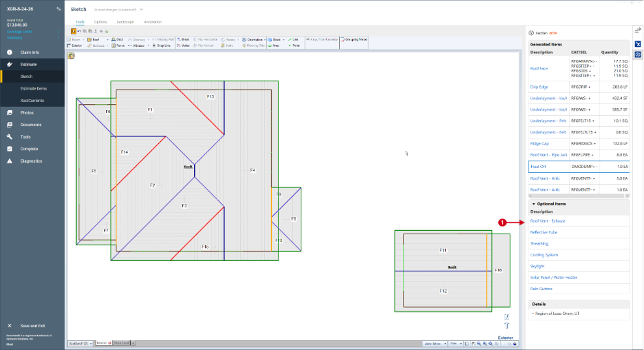The width and height of the screenshot is (644, 350).
Task: Collapse the XactGen side panel arrow
Action: pyautogui.click(x=637, y=30)
